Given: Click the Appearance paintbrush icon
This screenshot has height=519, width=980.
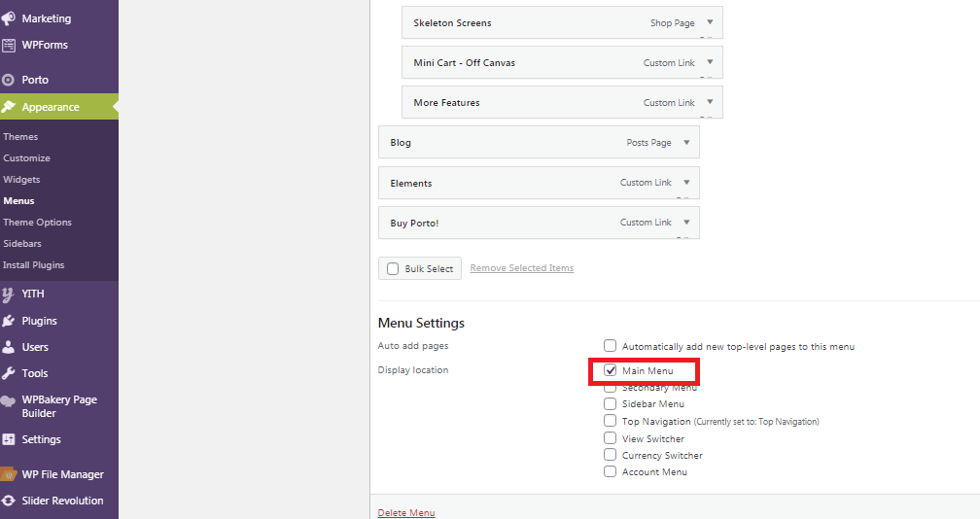Looking at the screenshot, I should click(8, 107).
